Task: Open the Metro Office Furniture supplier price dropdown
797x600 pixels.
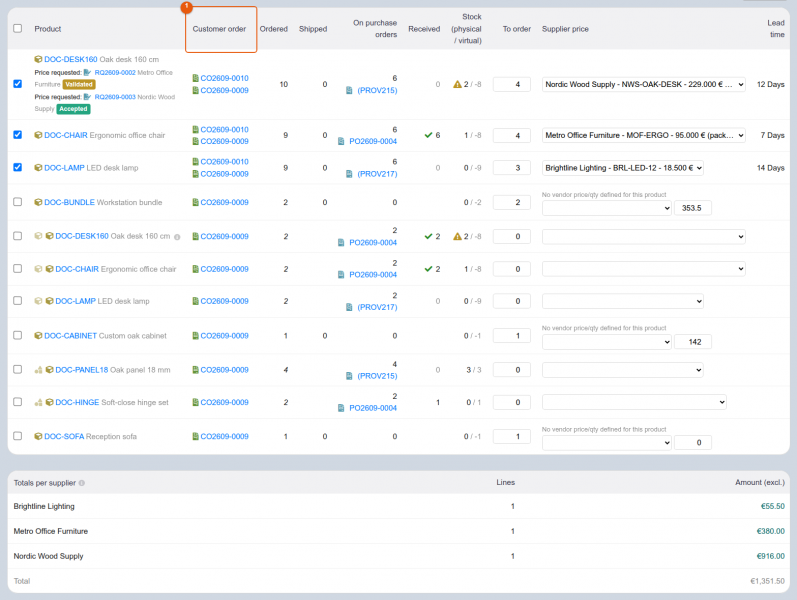Action: click(x=643, y=135)
